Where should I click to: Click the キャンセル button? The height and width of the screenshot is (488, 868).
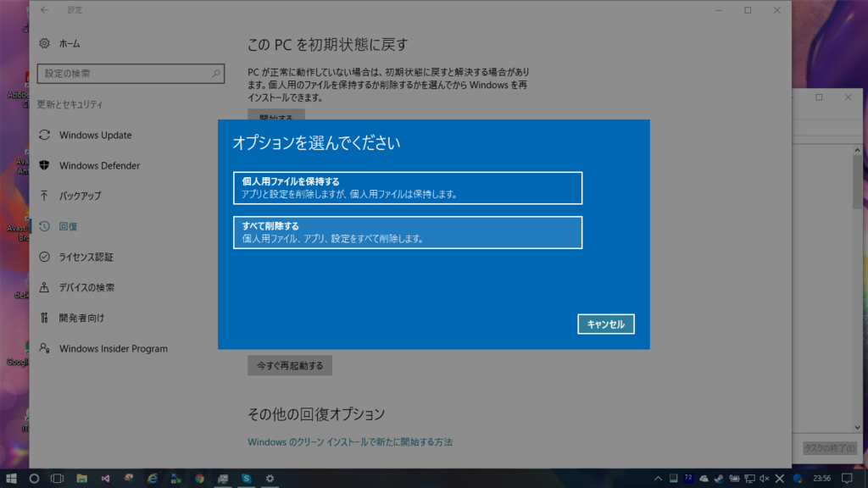(x=605, y=324)
